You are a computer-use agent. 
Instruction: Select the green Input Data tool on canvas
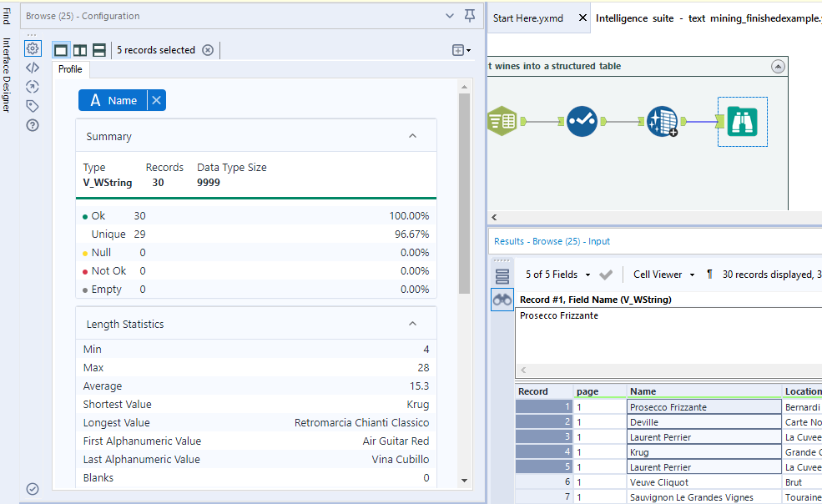pos(502,120)
